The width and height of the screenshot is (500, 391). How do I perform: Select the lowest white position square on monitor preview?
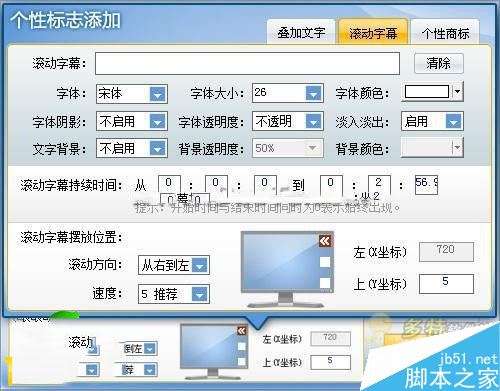click(x=325, y=283)
